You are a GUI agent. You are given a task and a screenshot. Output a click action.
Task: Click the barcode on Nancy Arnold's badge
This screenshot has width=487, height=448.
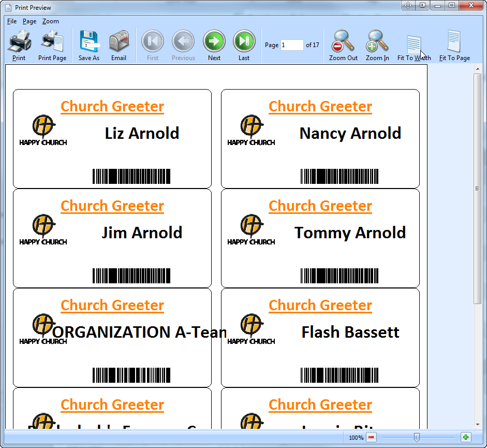340,176
